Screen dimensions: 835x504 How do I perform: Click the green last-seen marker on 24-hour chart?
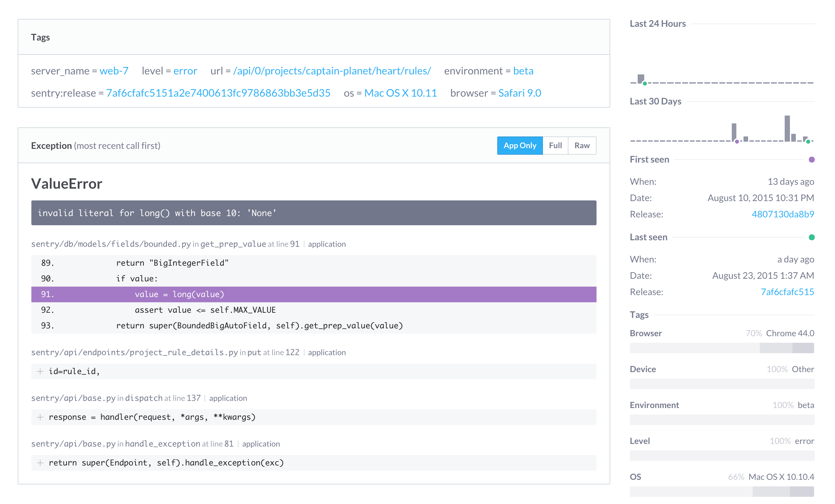pos(645,83)
